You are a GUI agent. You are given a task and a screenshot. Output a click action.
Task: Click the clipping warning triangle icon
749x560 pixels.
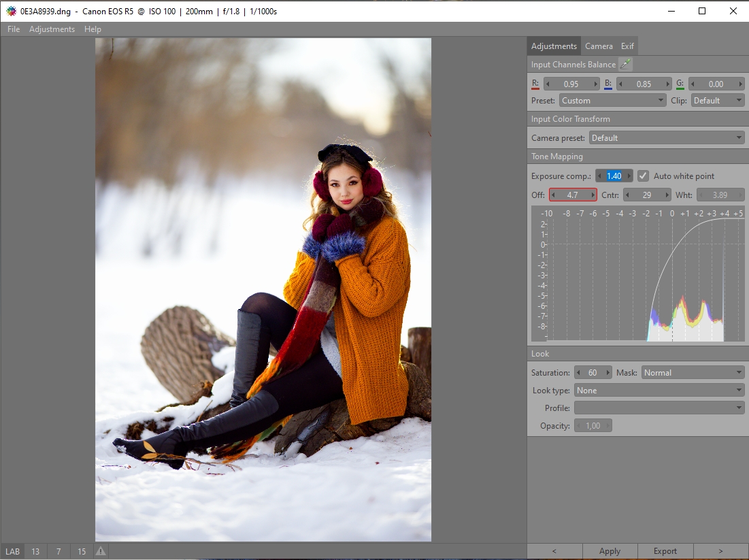point(101,551)
